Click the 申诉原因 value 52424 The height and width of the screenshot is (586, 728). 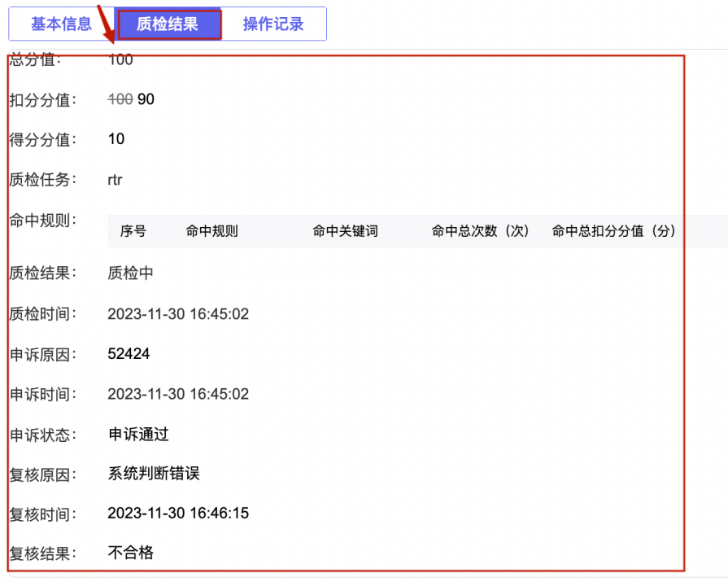pos(129,354)
